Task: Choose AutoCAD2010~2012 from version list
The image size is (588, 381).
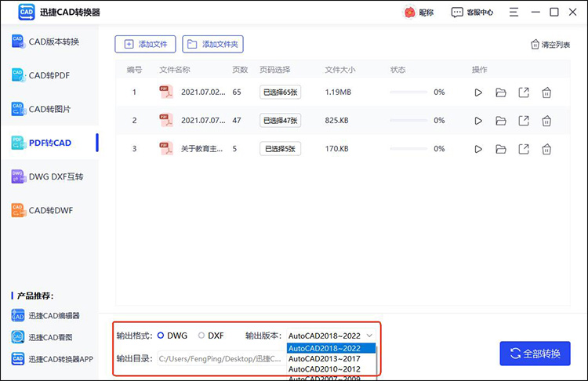Action: 331,369
